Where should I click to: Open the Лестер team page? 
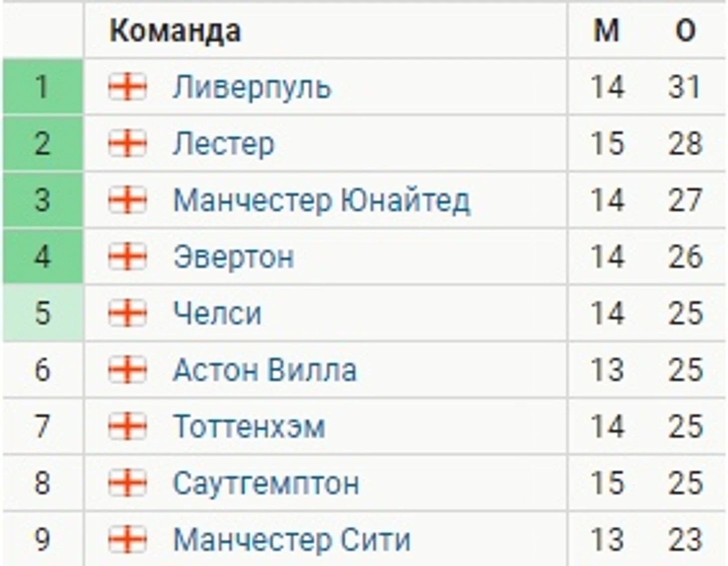click(x=223, y=144)
